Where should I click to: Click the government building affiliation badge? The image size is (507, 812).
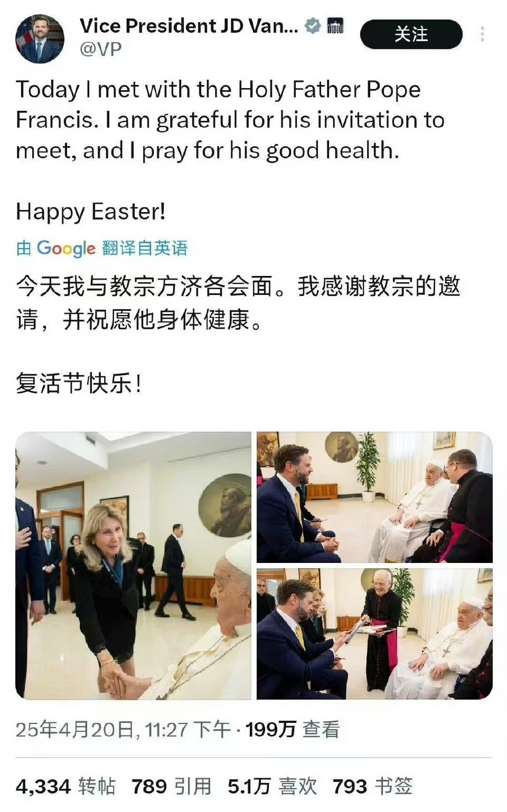coord(335,25)
